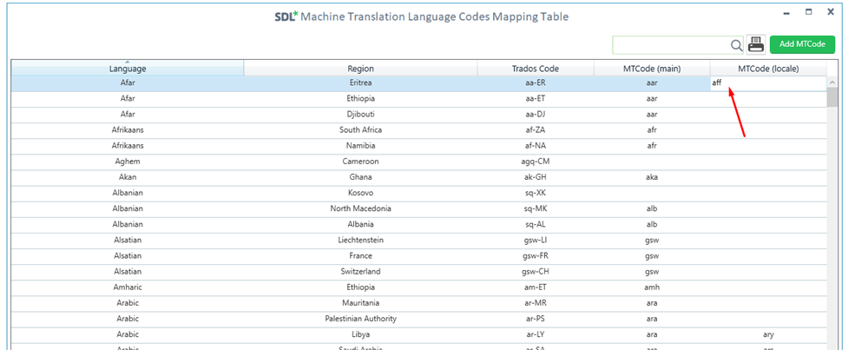Select the Akan language cell
This screenshot has height=350, width=868.
click(128, 177)
